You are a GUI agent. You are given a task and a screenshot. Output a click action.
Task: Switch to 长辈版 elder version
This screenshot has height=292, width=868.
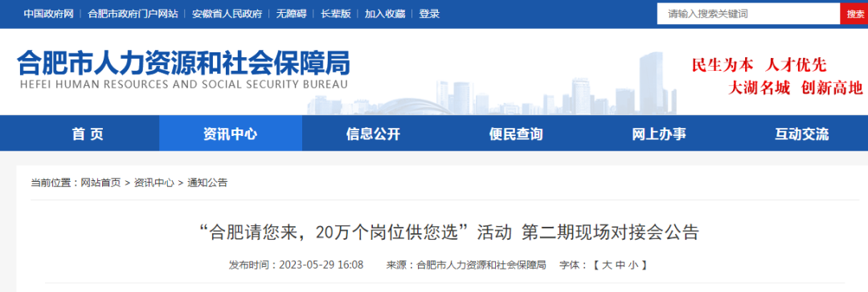tap(335, 14)
